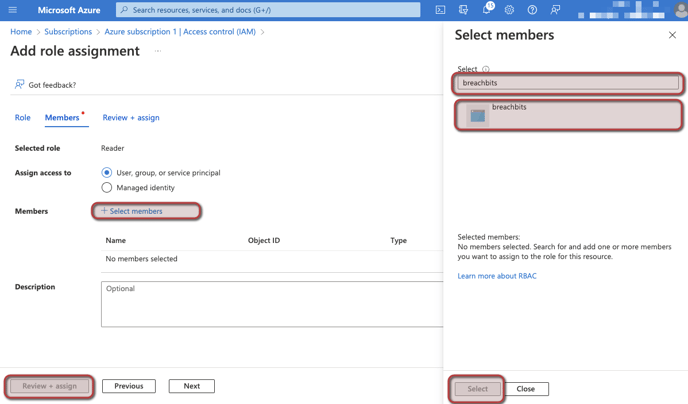Launch Cloud Shell from the top bar

[x=440, y=10]
